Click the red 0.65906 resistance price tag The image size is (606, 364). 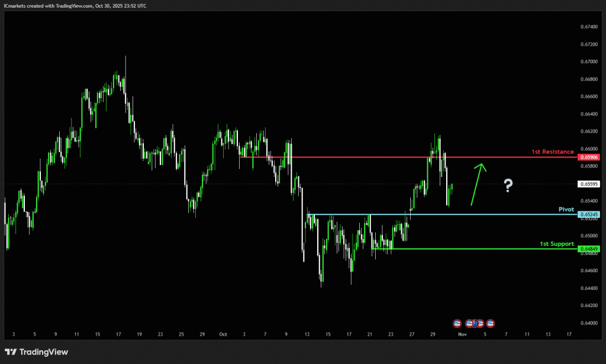(589, 157)
